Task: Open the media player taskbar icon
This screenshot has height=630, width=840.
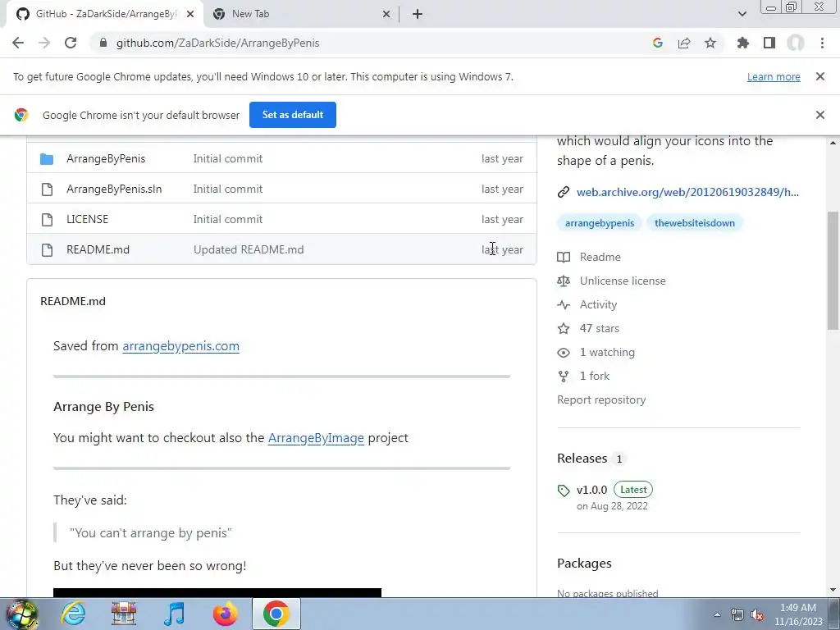Action: 174,614
